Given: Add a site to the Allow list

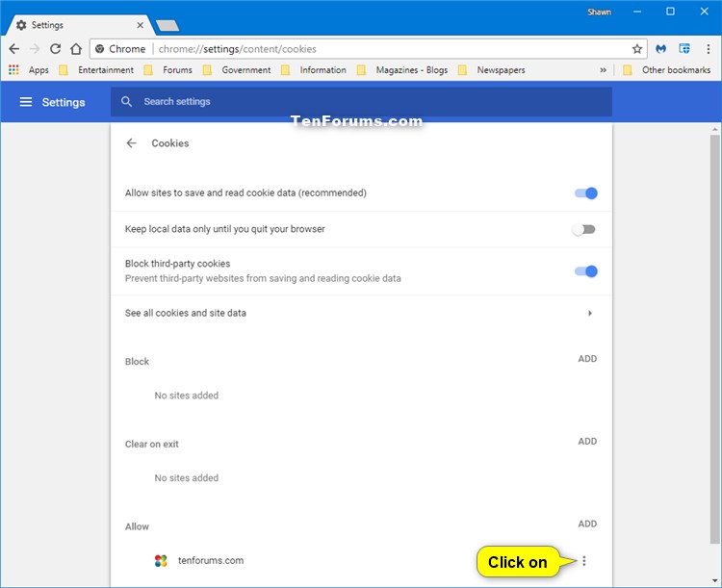Looking at the screenshot, I should pos(587,524).
